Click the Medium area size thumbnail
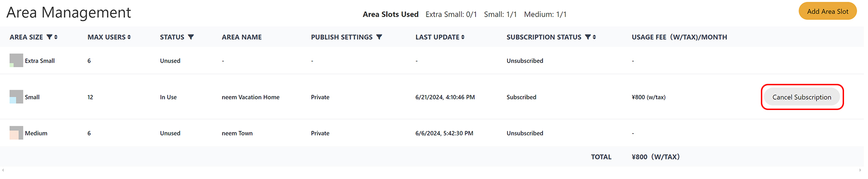 pyautogui.click(x=16, y=133)
